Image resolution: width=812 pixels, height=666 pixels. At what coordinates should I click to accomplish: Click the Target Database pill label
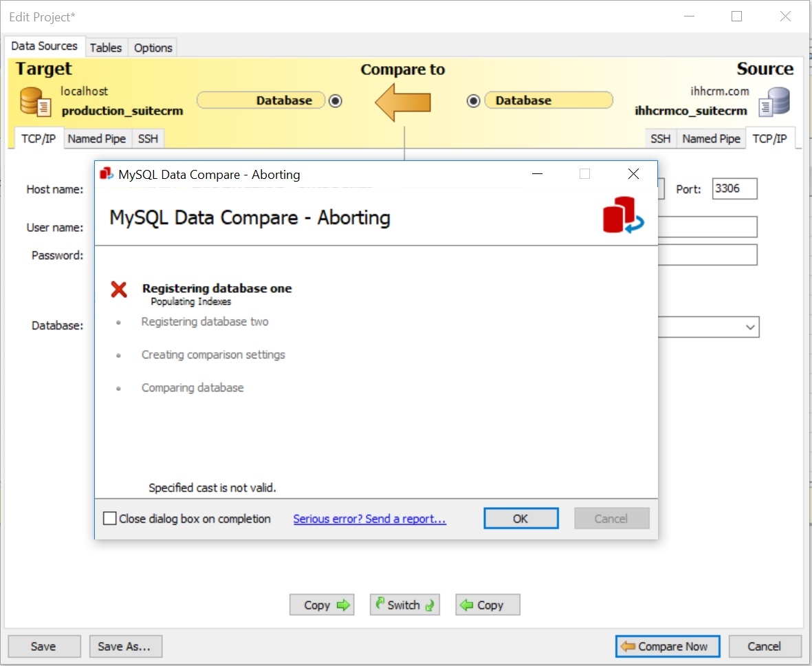(261, 100)
